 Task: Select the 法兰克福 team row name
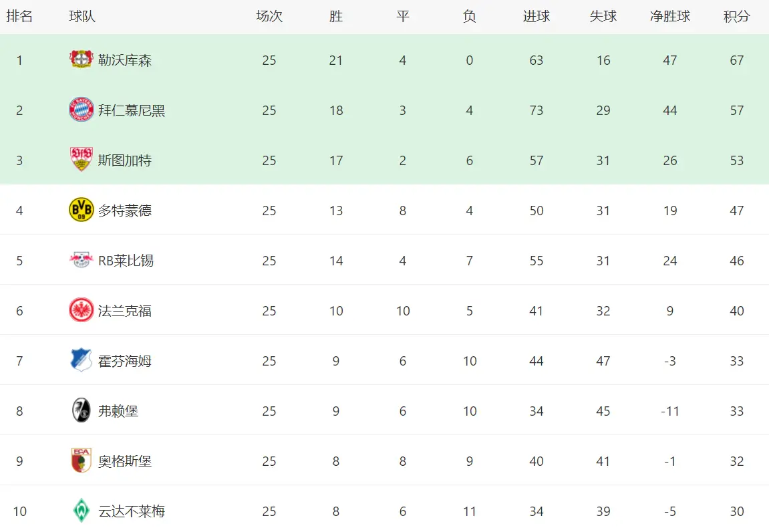coord(124,311)
